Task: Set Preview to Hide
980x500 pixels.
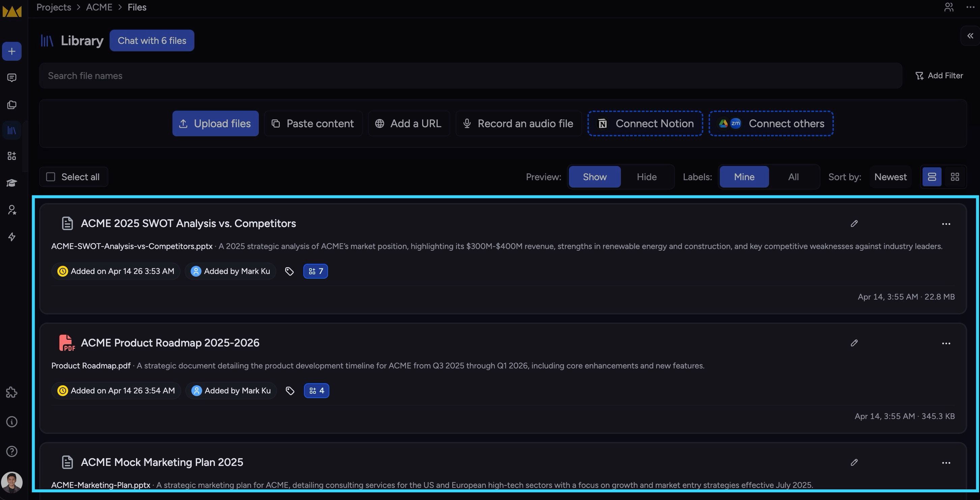Action: click(647, 177)
